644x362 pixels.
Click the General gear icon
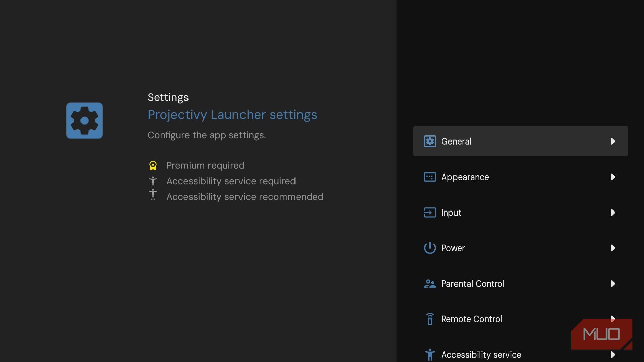click(430, 141)
